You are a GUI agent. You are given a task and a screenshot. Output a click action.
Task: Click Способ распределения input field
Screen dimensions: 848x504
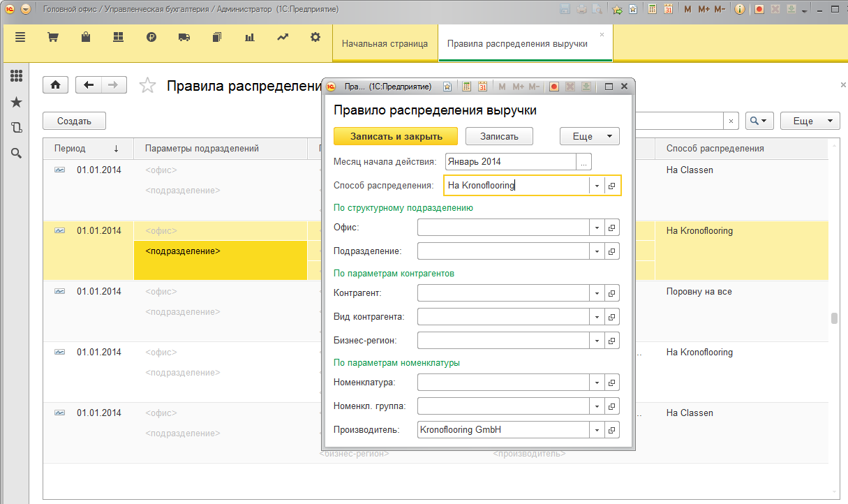[517, 186]
